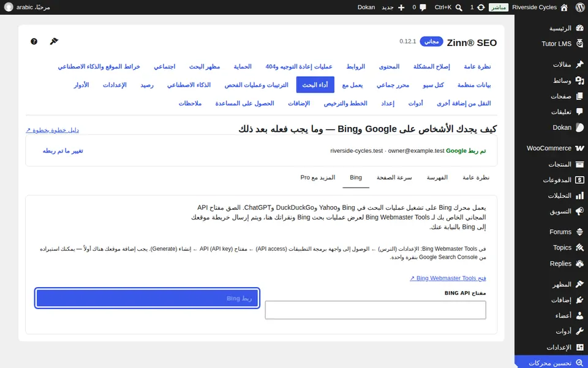Click the hammer icon next to help
Screen dimensions: 588x368
tap(54, 41)
